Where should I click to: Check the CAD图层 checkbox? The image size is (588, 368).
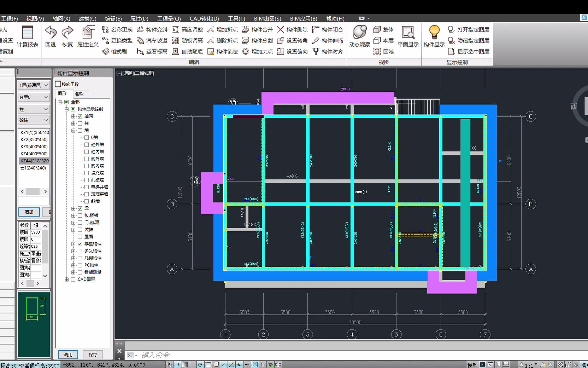[73, 279]
